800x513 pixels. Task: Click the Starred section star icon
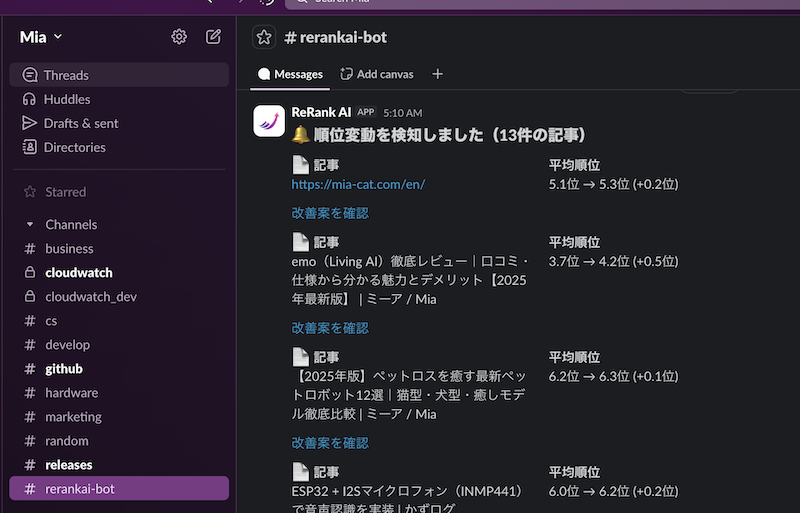tap(30, 192)
